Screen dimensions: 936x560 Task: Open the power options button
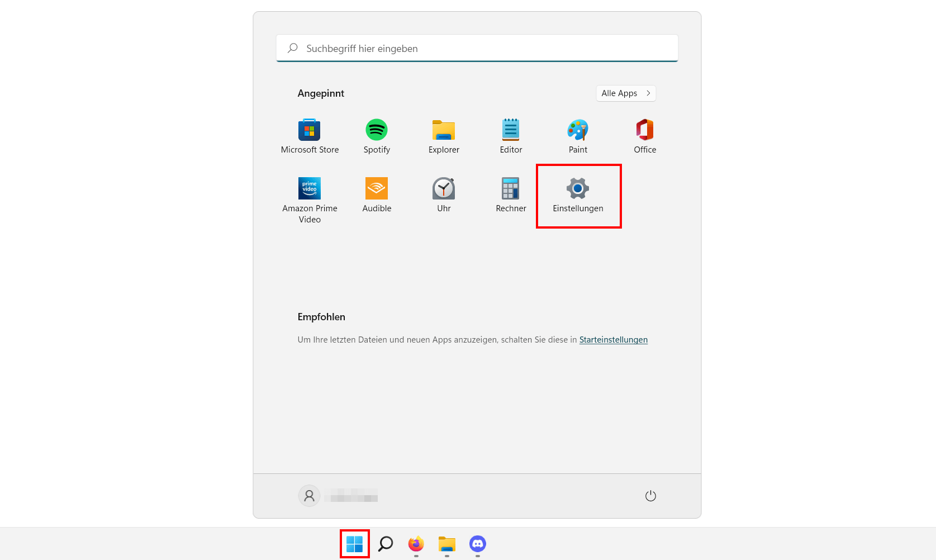click(650, 496)
